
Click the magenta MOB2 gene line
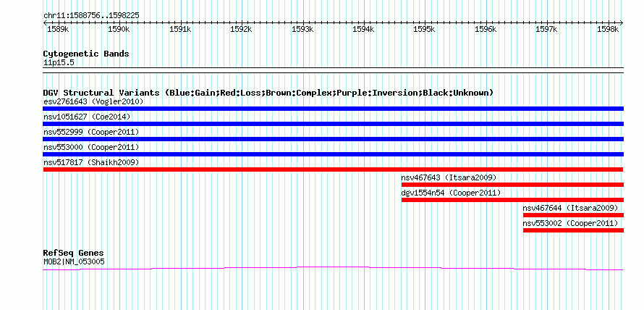point(333,269)
